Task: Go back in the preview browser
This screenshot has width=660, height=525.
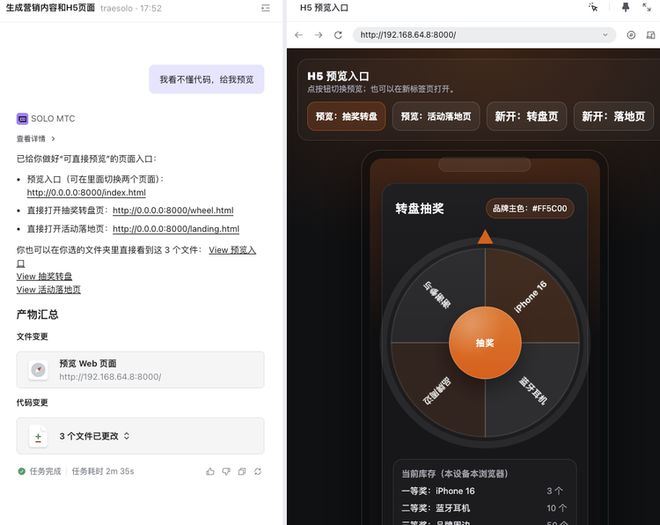Action: tap(298, 35)
